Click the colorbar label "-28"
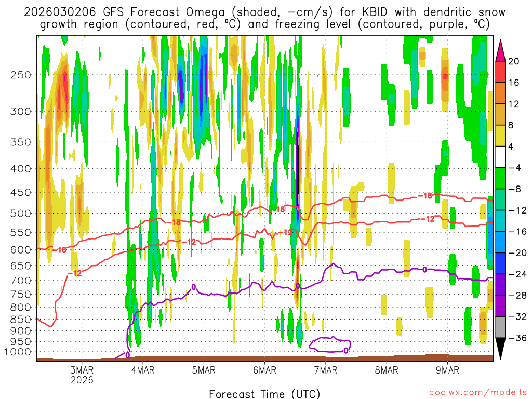The height and width of the screenshot is (399, 532). click(517, 295)
